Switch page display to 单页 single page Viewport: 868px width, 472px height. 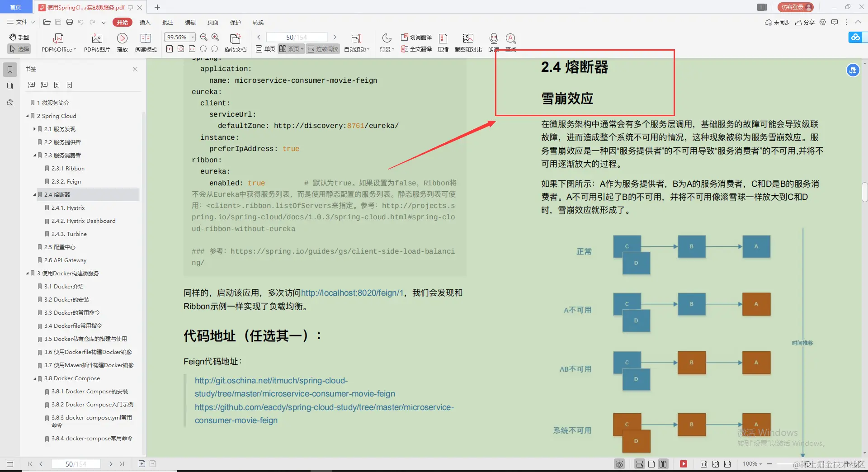point(265,49)
